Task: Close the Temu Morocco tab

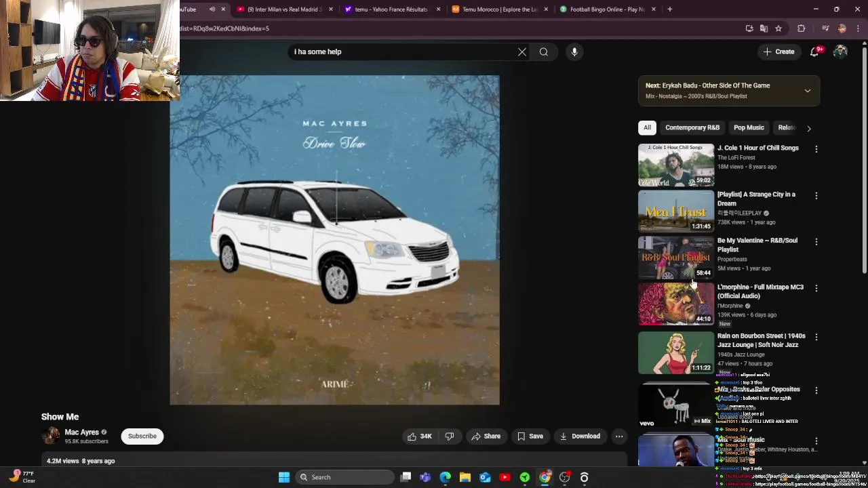Action: click(546, 9)
